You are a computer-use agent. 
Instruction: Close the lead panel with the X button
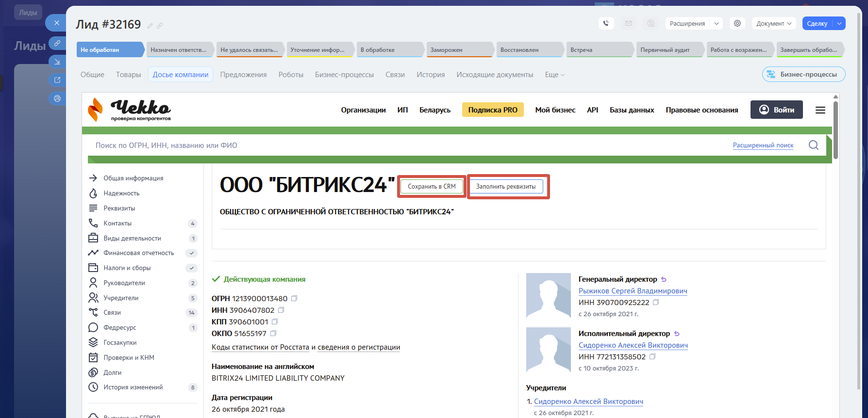pos(57,23)
